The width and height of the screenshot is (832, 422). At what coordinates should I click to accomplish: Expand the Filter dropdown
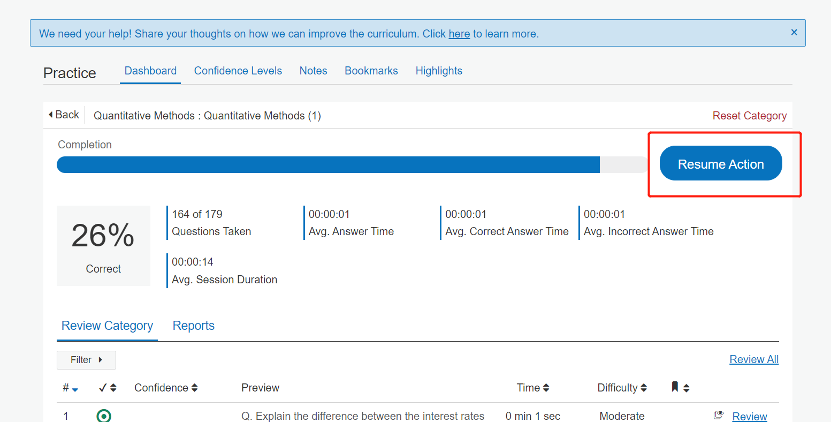(86, 359)
